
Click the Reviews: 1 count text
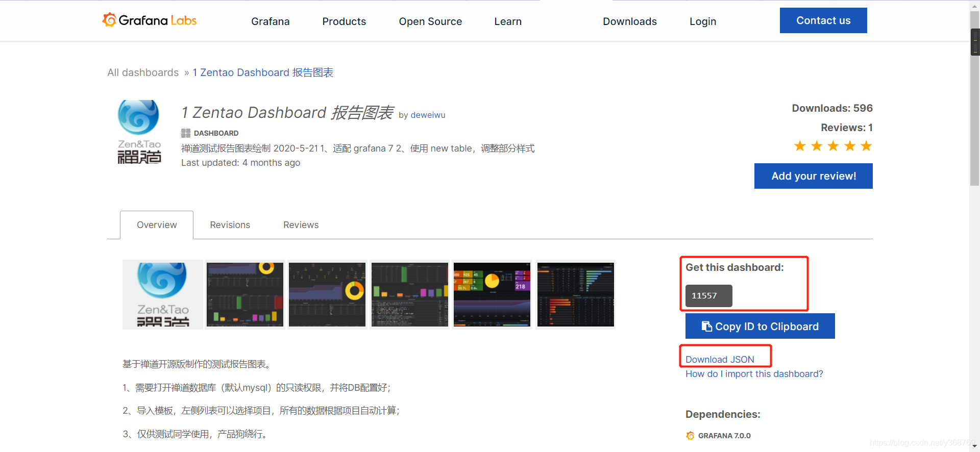[x=847, y=128]
